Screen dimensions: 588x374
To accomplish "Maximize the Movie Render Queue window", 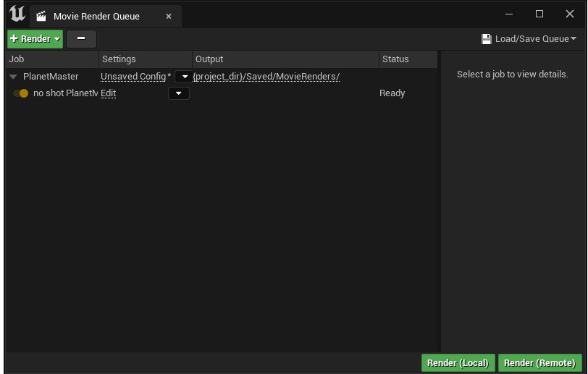I will pos(539,14).
